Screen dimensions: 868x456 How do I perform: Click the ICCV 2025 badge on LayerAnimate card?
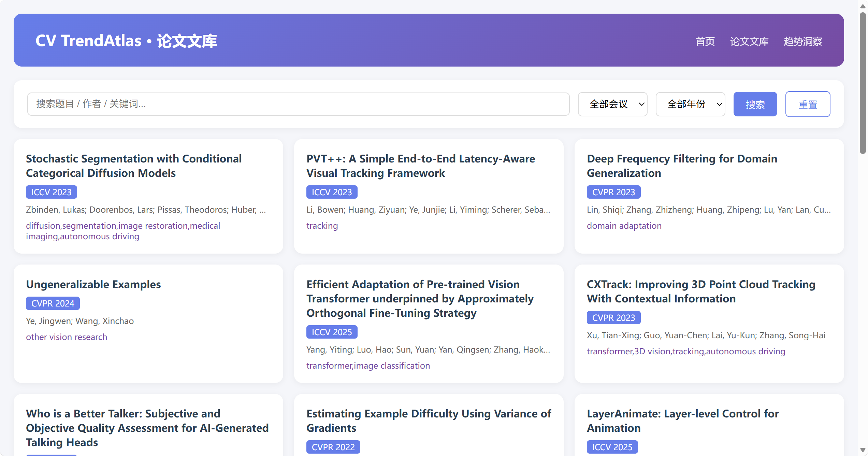click(612, 447)
